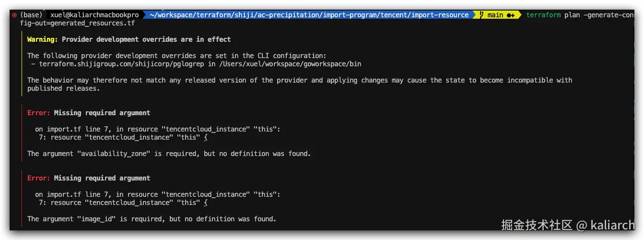Image resolution: width=644 pixels, height=240 pixels.
Task: Click the "Provider development overrides are in effect" heading
Action: [146, 39]
